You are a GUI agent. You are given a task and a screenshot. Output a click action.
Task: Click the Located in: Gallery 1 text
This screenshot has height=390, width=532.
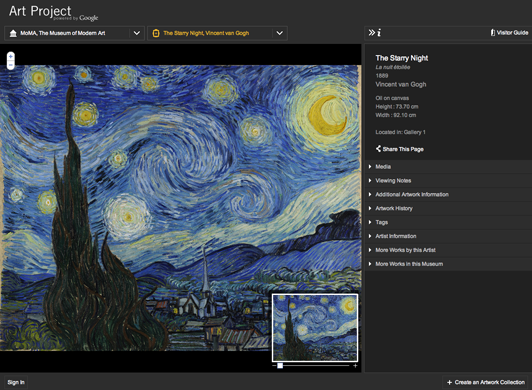click(400, 132)
